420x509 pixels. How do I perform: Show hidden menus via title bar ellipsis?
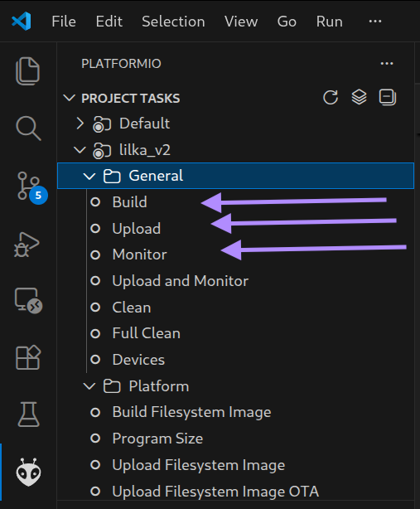point(375,22)
